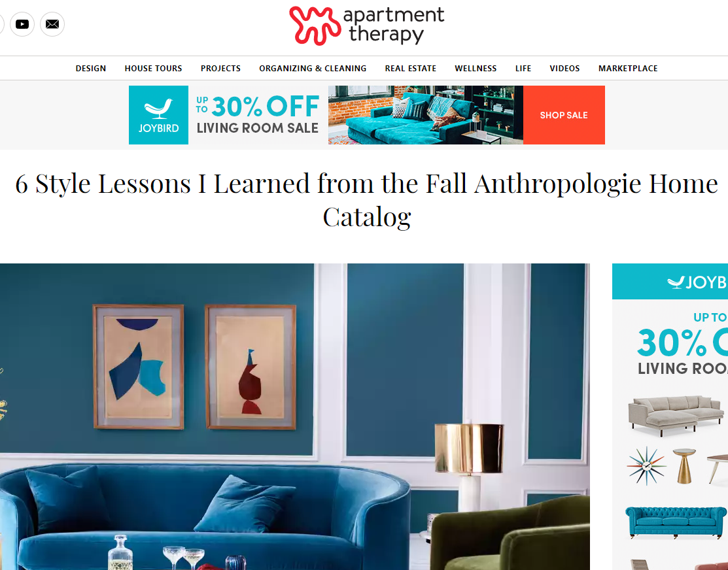Screen dimensions: 728x570
Task: Click the article headline about Anthropologie
Action: tap(367, 199)
